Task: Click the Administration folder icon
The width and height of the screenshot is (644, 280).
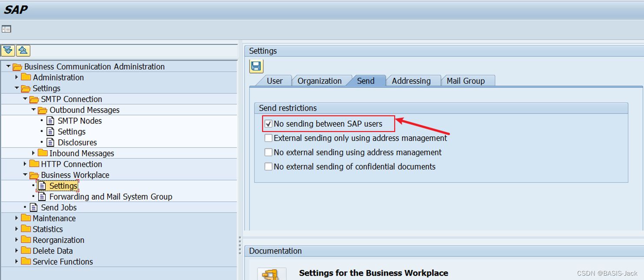Action: [26, 77]
